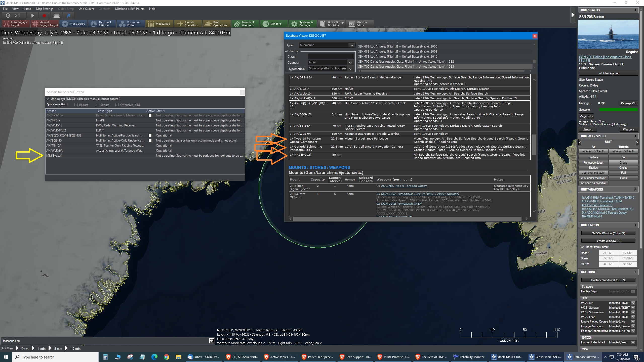Check the Radars quick selection box
This screenshot has width=644, height=362.
[76, 105]
